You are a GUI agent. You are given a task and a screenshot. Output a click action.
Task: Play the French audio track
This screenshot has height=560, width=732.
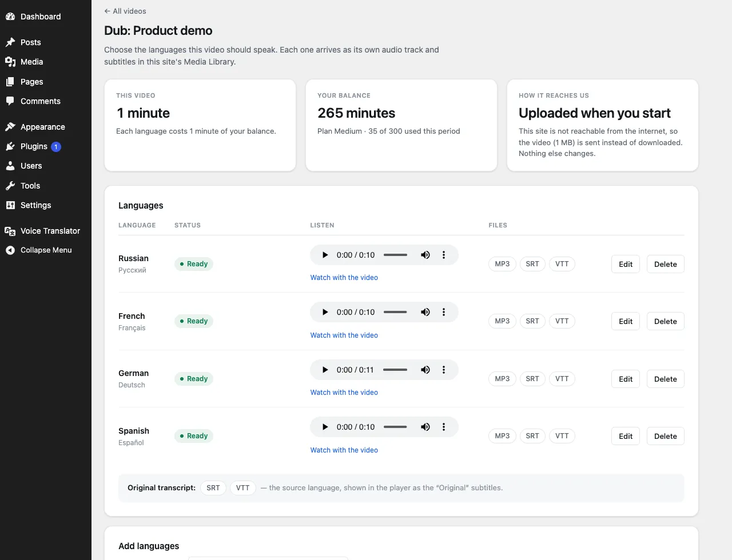pyautogui.click(x=325, y=312)
